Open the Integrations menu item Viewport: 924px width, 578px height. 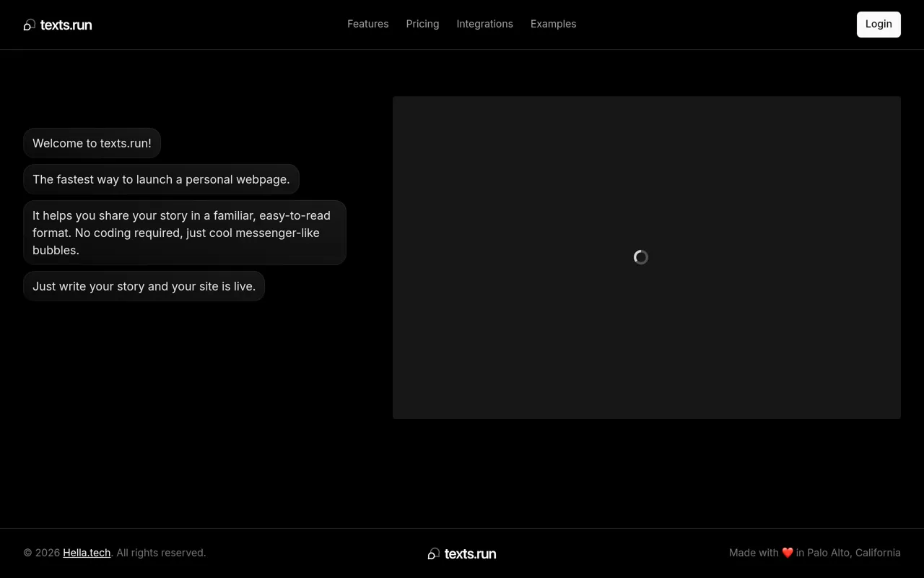pyautogui.click(x=484, y=24)
